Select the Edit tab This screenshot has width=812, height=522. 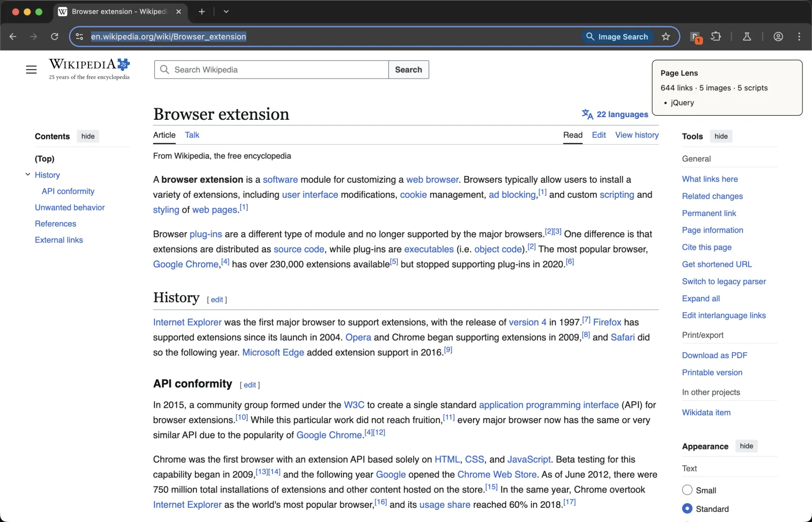click(599, 135)
